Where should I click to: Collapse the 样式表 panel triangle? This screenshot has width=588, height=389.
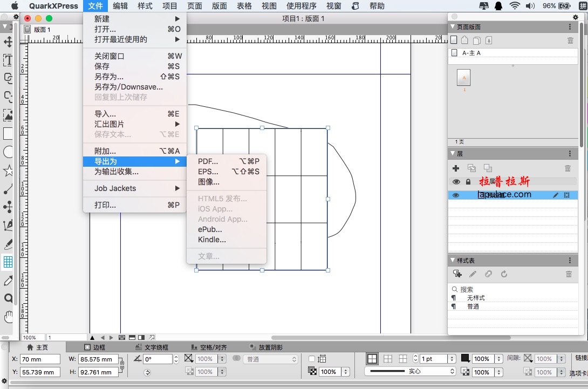(x=453, y=260)
